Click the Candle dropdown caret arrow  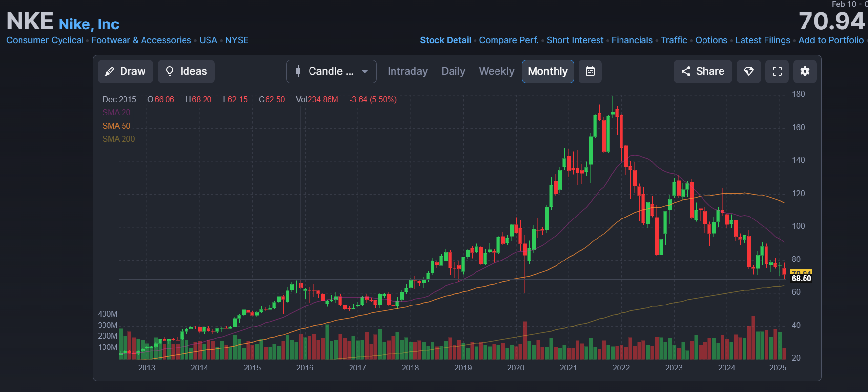[x=365, y=71]
